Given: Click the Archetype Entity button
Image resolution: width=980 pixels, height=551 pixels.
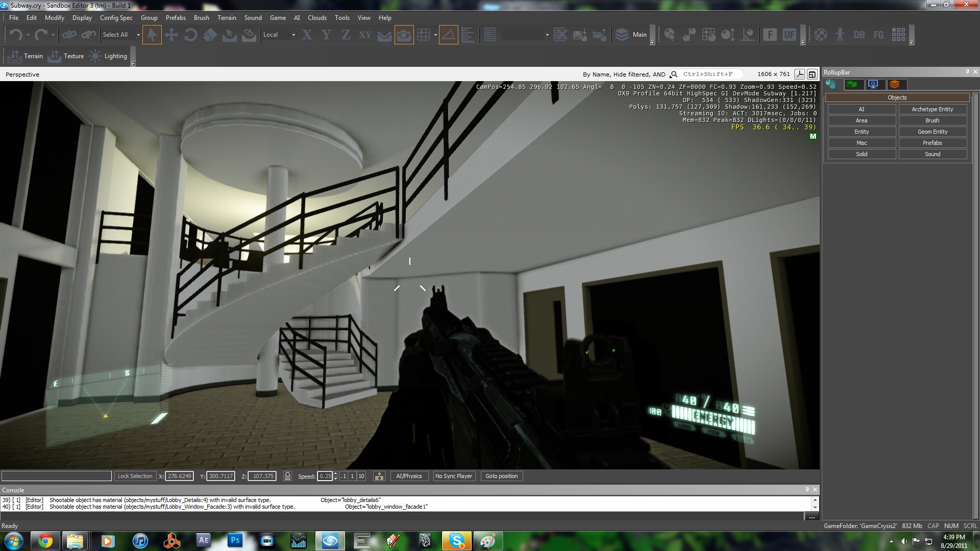Looking at the screenshot, I should point(933,109).
